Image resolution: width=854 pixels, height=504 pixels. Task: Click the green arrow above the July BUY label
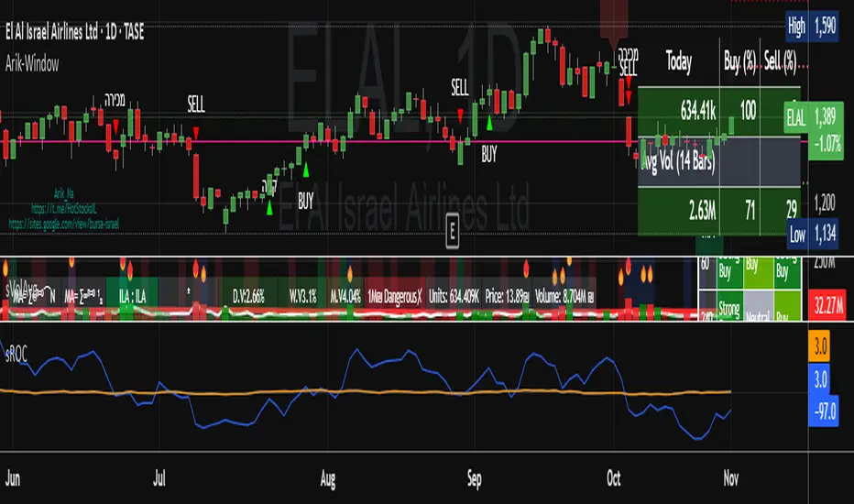pos(305,170)
